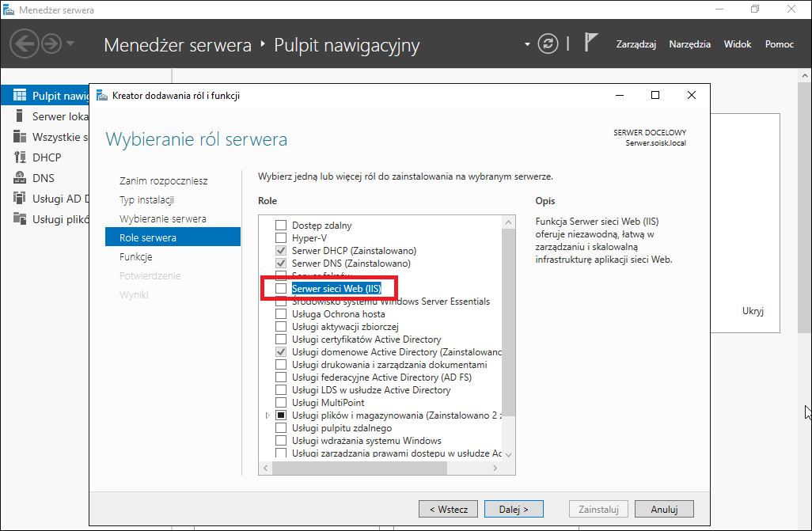Expand Usługi plików i magazynowania tree node
The height and width of the screenshot is (531, 812).
click(268, 415)
